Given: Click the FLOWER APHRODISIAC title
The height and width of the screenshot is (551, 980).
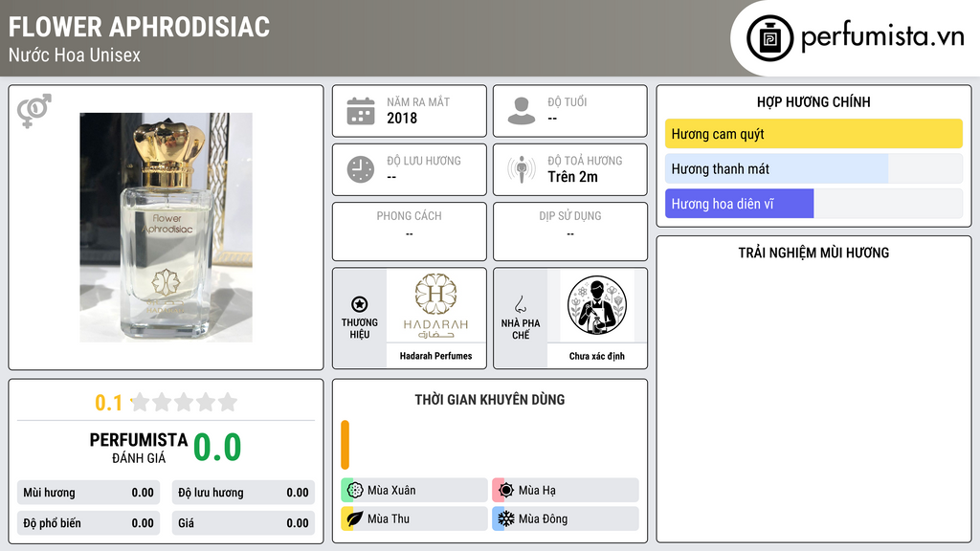Looking at the screenshot, I should 140,27.
